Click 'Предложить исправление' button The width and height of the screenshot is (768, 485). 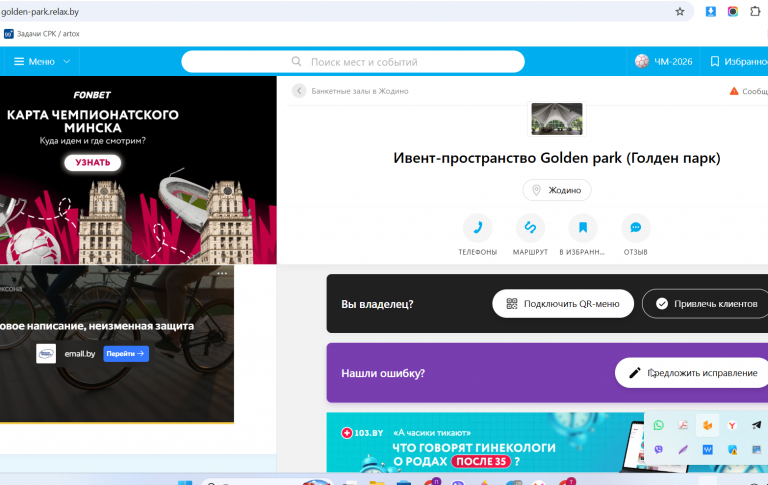coord(692,373)
